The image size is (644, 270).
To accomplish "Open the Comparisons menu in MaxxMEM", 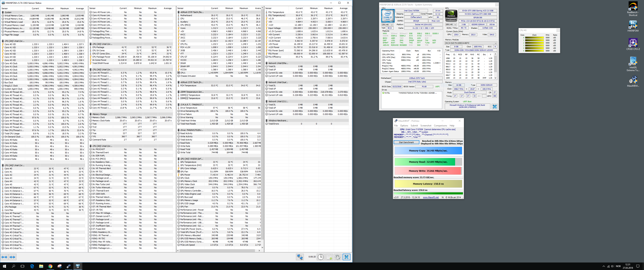I will [440, 125].
